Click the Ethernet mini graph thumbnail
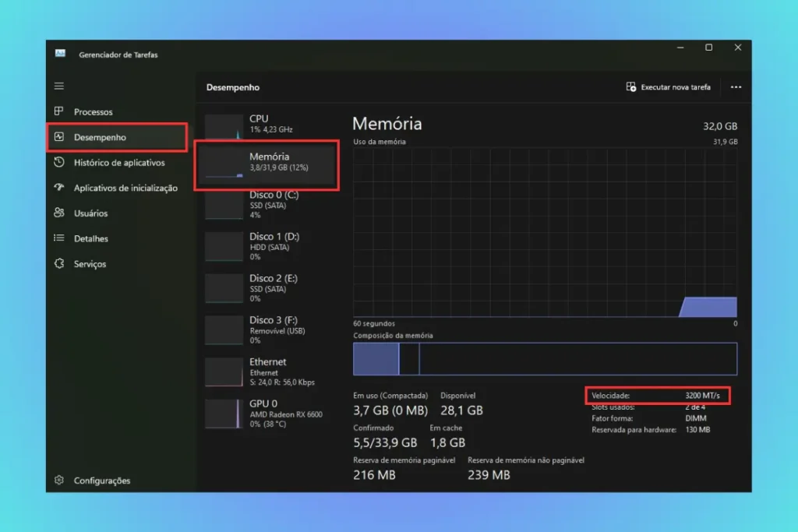 click(224, 372)
